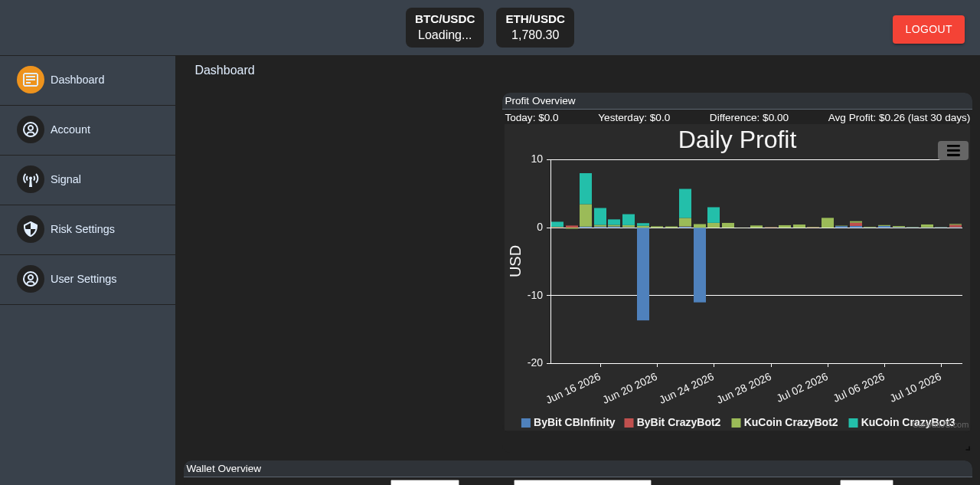Viewport: 980px width, 485px height.
Task: Click the Jun 16 2026 axis label
Action: pyautogui.click(x=573, y=388)
